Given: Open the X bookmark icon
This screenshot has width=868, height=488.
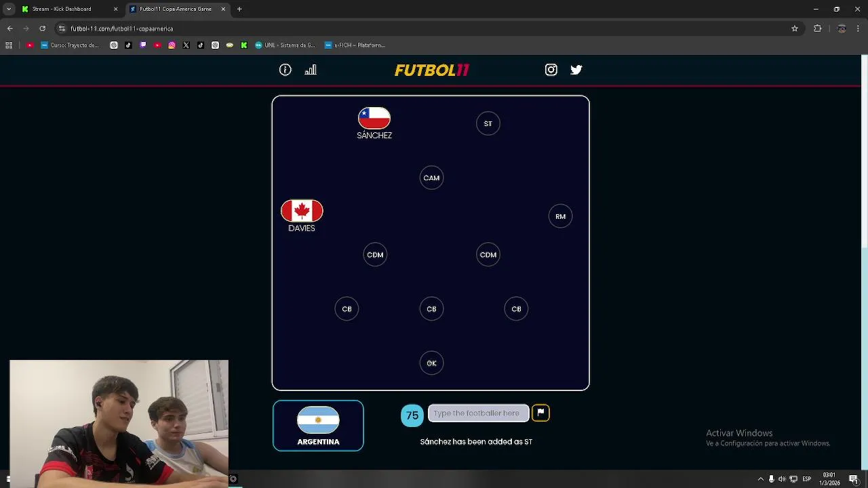Looking at the screenshot, I should [x=186, y=45].
